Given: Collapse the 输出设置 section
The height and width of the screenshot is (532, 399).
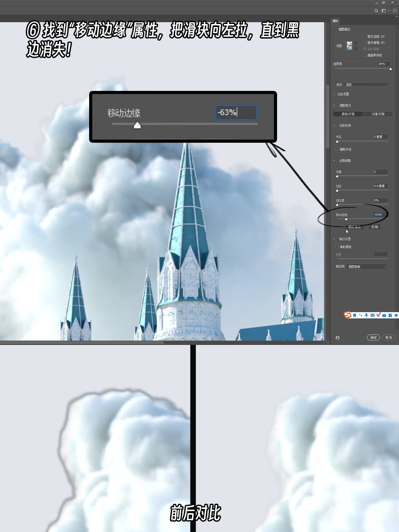Looking at the screenshot, I should 334,239.
